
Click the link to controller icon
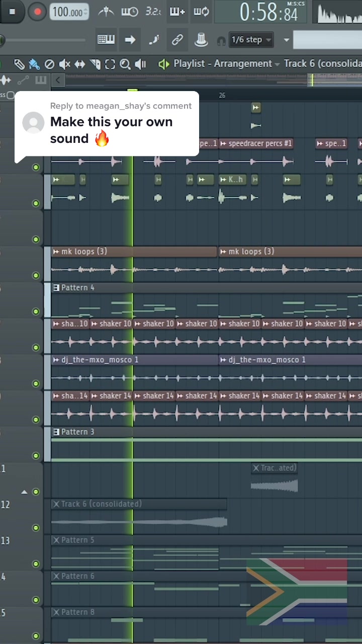[177, 40]
